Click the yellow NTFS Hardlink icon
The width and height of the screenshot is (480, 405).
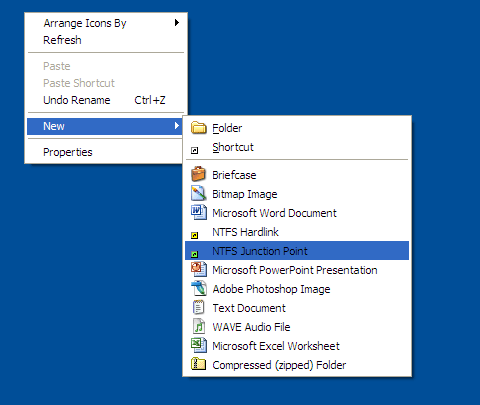pos(195,236)
